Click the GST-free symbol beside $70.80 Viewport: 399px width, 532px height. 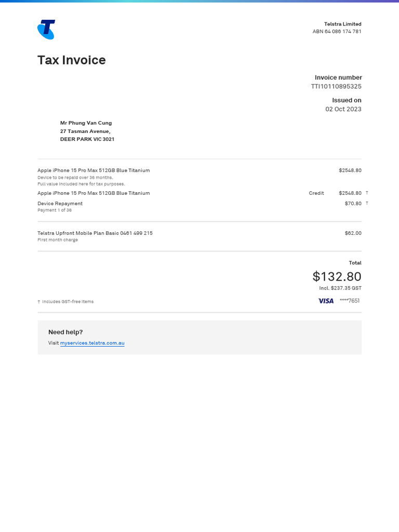coord(367,204)
